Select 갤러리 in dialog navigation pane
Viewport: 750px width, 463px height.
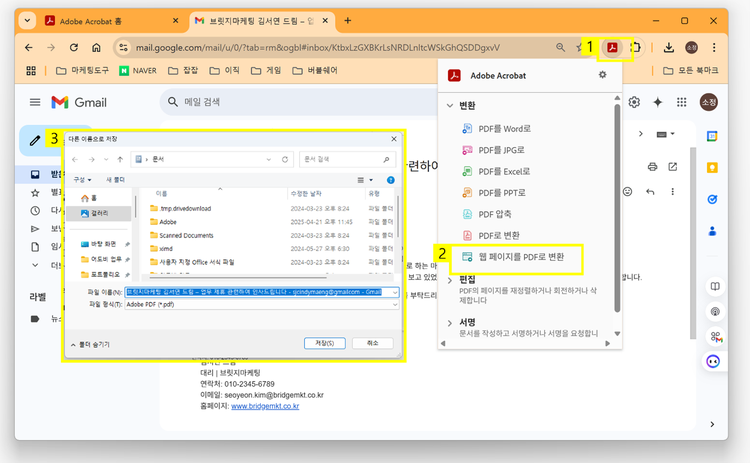tap(99, 213)
